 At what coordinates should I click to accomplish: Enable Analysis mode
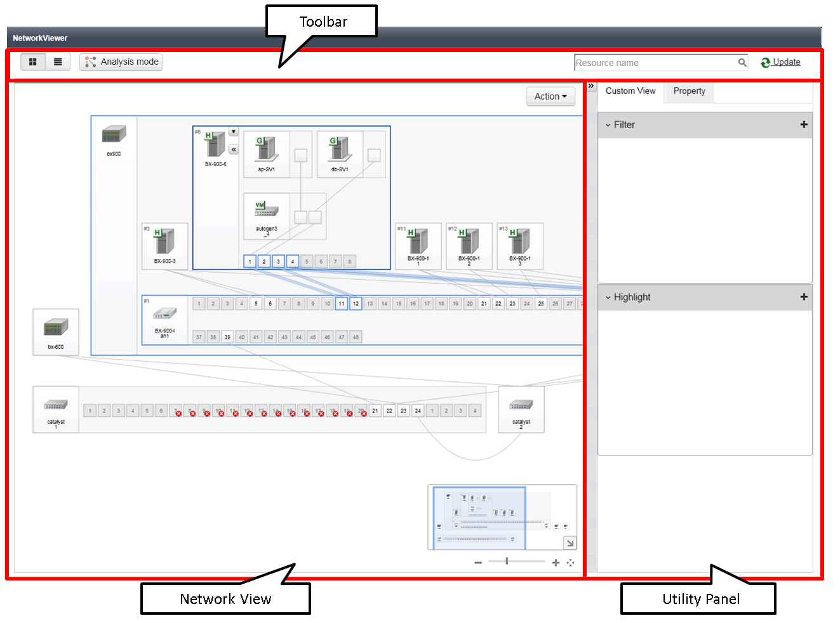(121, 62)
